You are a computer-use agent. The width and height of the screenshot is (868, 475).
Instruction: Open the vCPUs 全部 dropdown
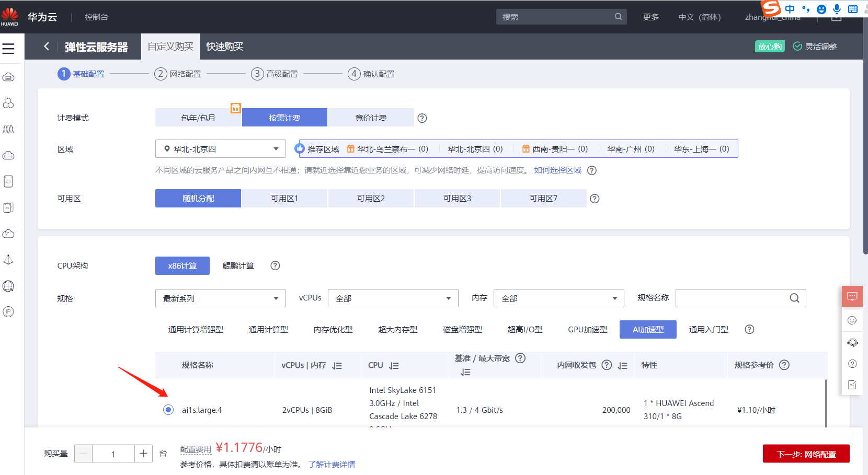[x=393, y=298]
